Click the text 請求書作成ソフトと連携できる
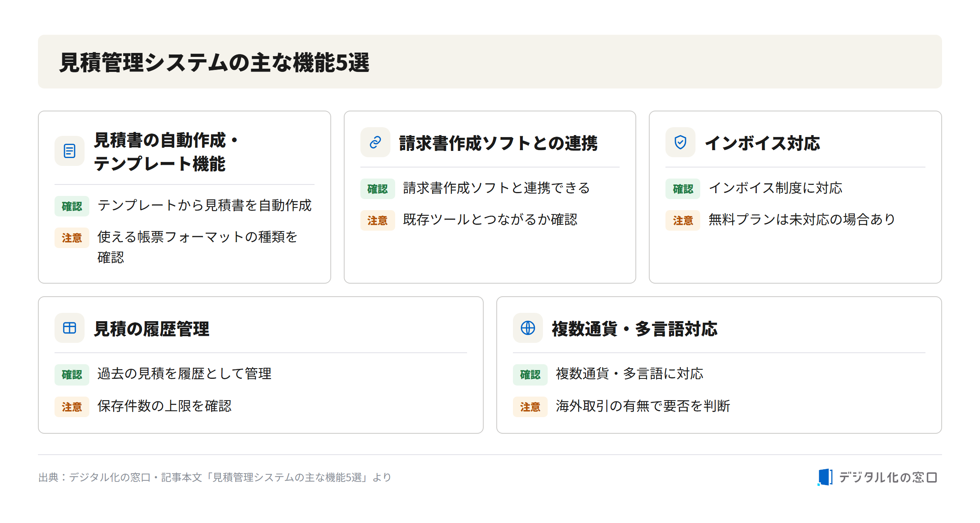Viewport: 980px width, 523px height. [496, 188]
